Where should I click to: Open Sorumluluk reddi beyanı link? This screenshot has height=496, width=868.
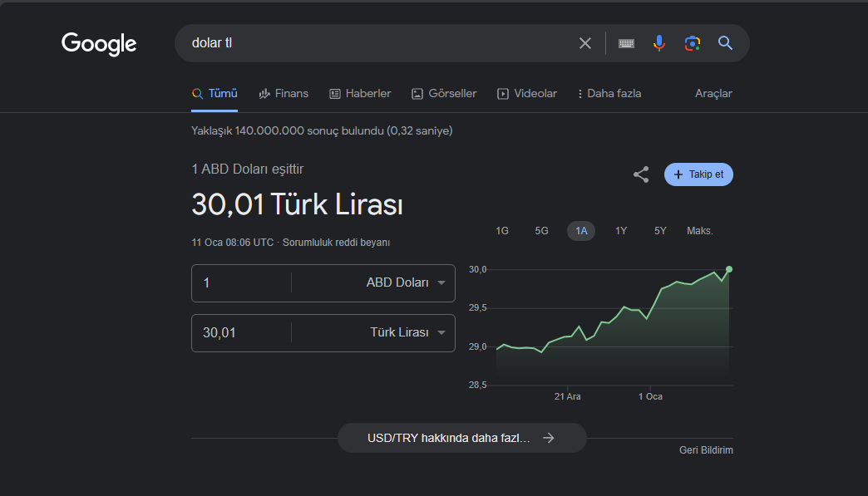click(336, 243)
